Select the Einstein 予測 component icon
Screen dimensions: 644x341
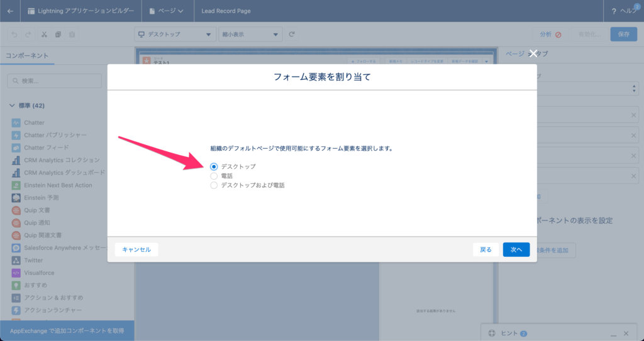coord(16,198)
